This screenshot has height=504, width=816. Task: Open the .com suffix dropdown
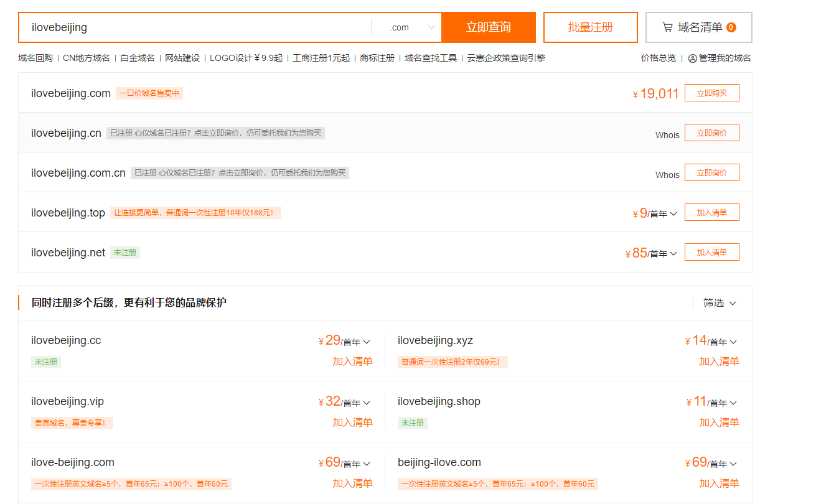coord(411,27)
